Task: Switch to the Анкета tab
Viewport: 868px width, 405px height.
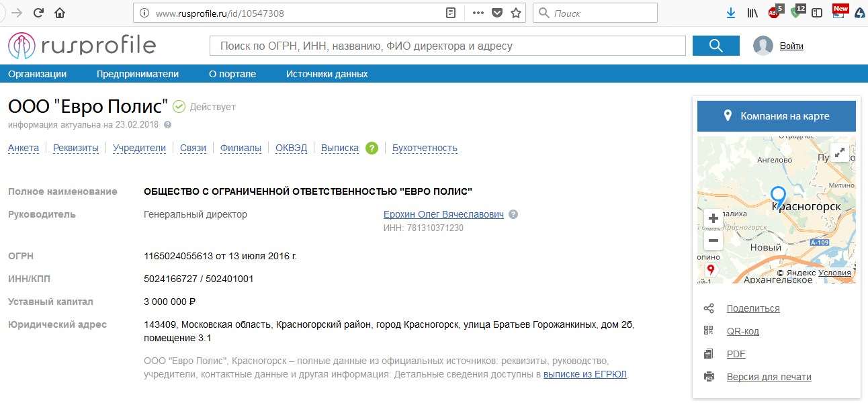Action: 24,148
